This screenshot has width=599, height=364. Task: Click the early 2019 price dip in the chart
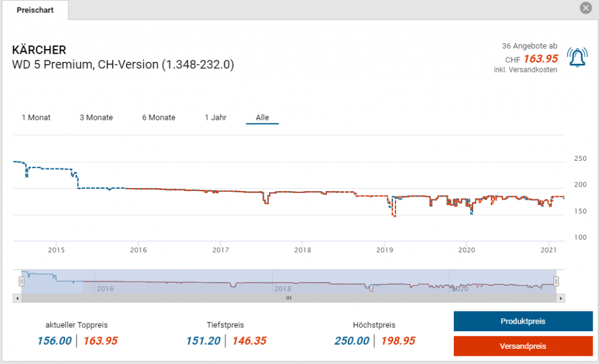(x=394, y=215)
